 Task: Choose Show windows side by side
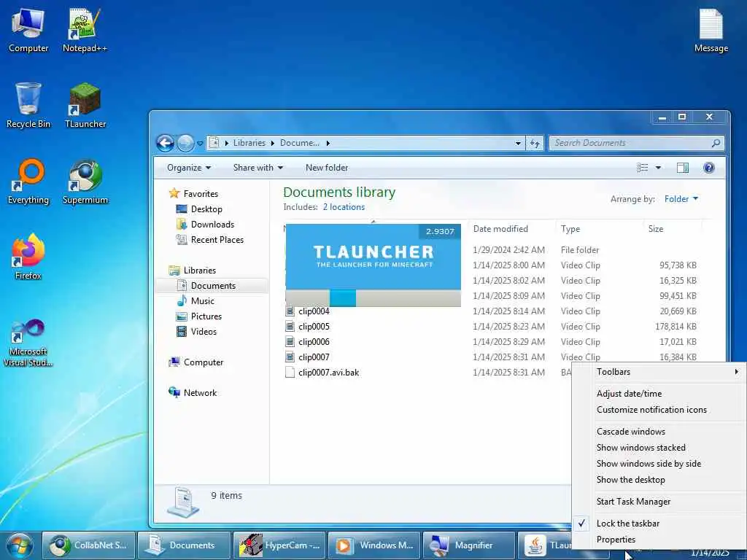[659, 464]
